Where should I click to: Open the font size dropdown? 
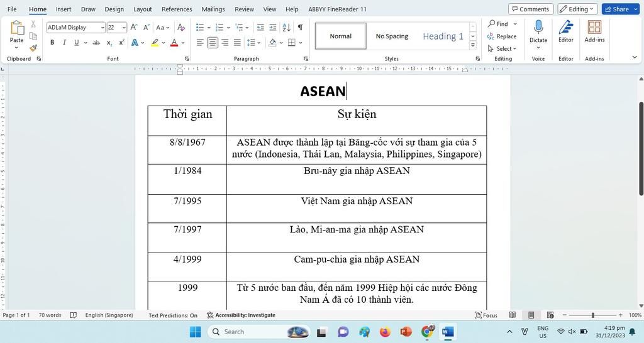tap(124, 28)
